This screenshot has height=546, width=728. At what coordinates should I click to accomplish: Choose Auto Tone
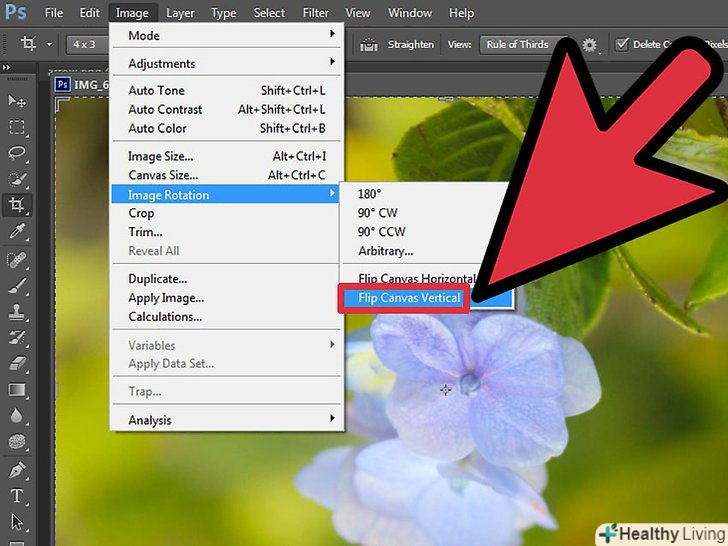(228, 90)
